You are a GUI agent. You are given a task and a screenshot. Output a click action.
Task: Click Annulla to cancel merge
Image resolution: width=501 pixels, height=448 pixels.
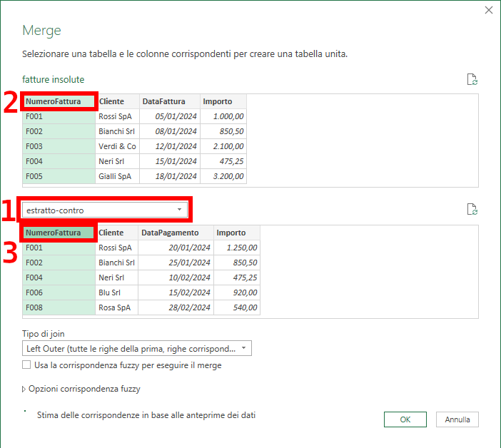[457, 419]
